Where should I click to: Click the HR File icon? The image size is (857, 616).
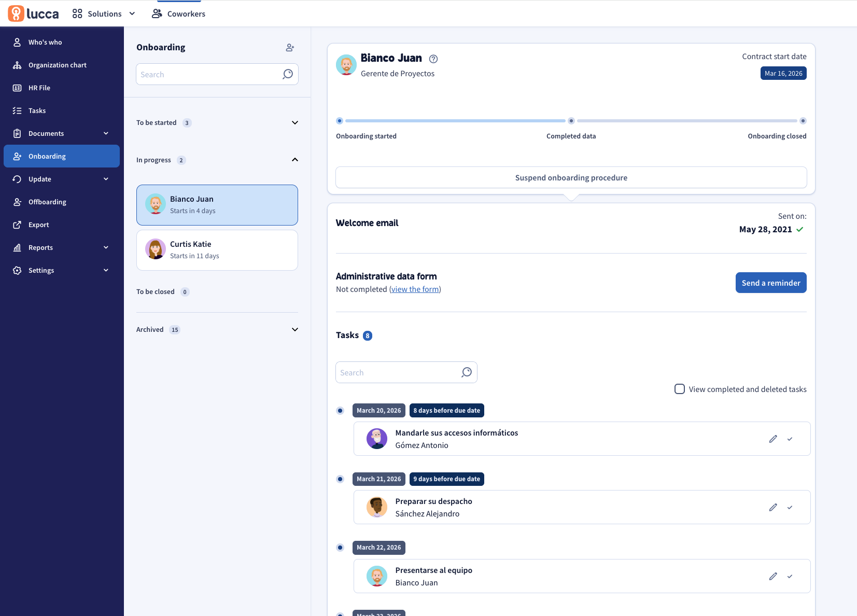click(17, 88)
